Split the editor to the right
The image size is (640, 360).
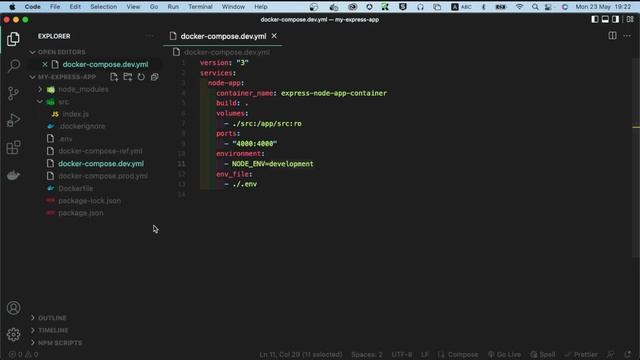(x=612, y=36)
